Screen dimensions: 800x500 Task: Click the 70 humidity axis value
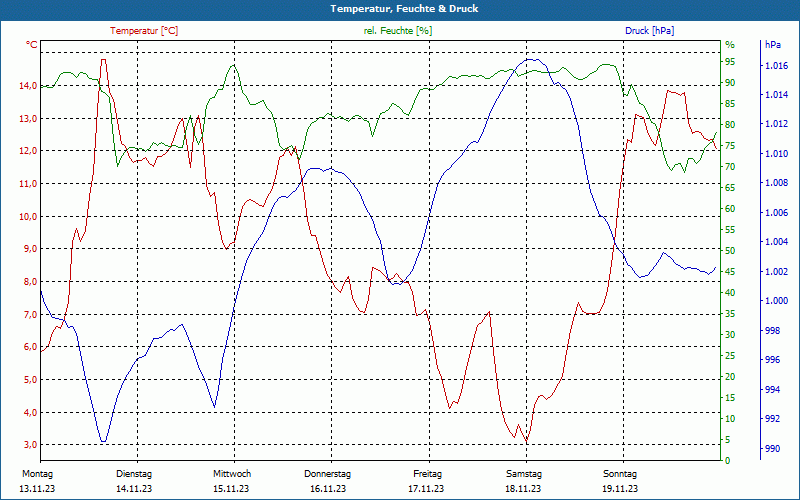[730, 167]
